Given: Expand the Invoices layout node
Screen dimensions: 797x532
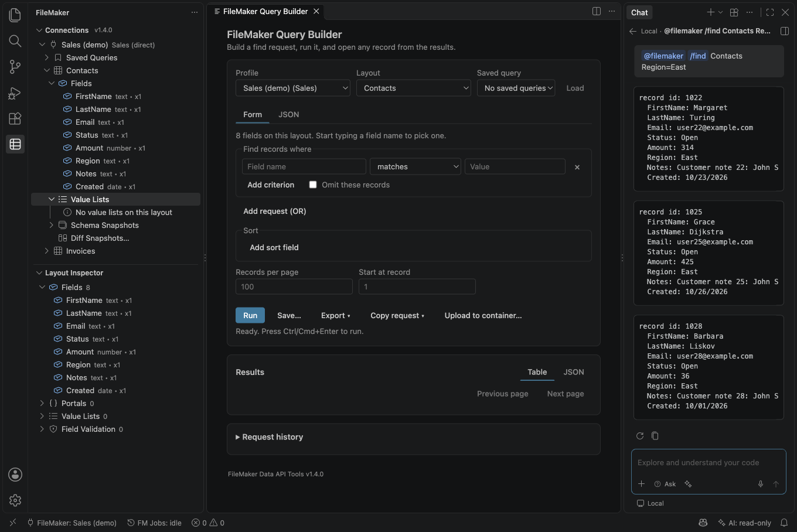Looking at the screenshot, I should [x=47, y=251].
